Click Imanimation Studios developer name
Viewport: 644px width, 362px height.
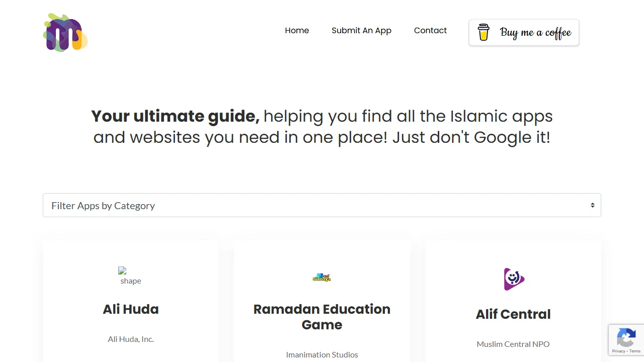coord(322,354)
